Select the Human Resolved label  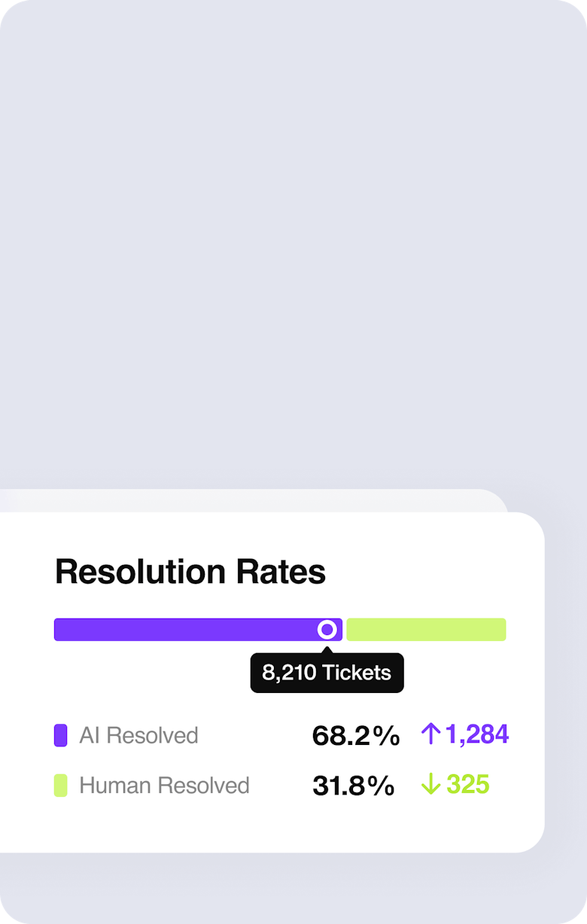(164, 786)
